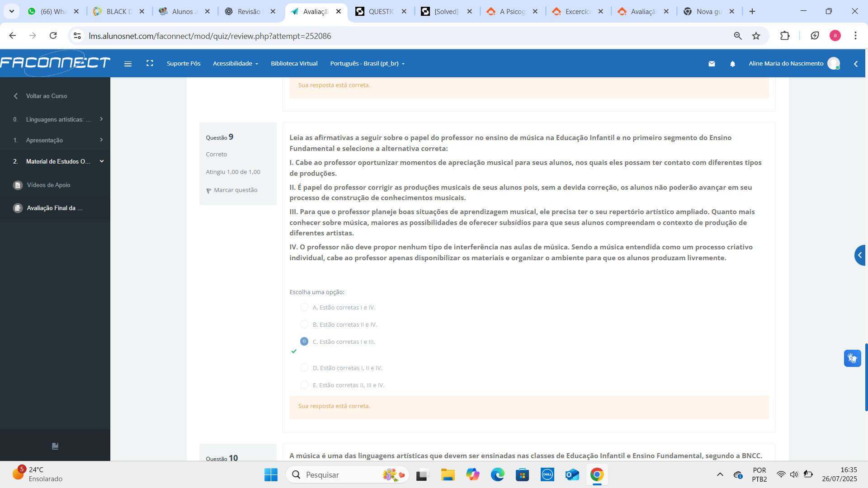Toggle fullscreen mode icon in the header
Screen dimensions: 868x488
(150, 63)
